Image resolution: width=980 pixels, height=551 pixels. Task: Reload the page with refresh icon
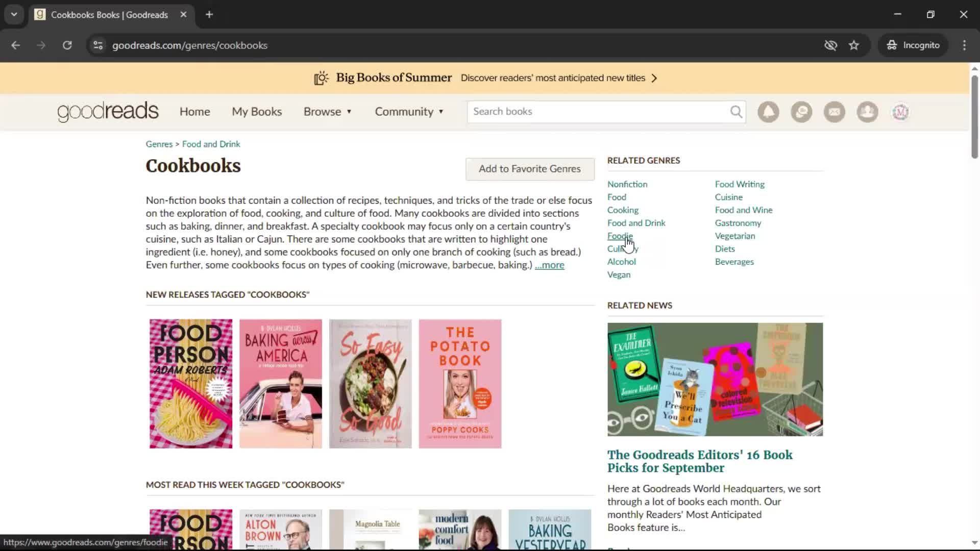[67, 45]
